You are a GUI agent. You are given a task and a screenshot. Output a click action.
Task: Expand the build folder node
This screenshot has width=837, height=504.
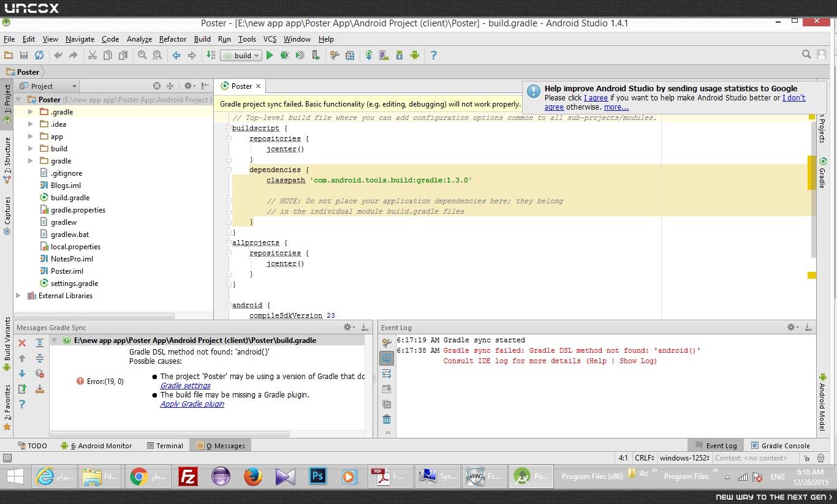click(x=31, y=149)
